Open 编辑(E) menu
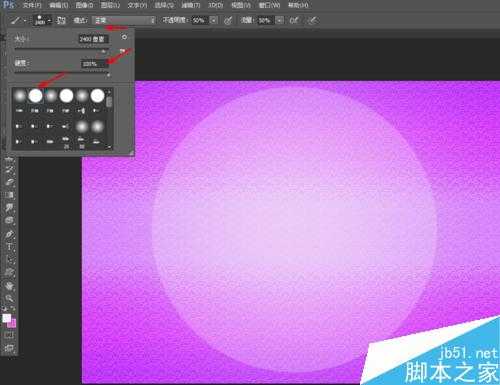 tap(59, 5)
